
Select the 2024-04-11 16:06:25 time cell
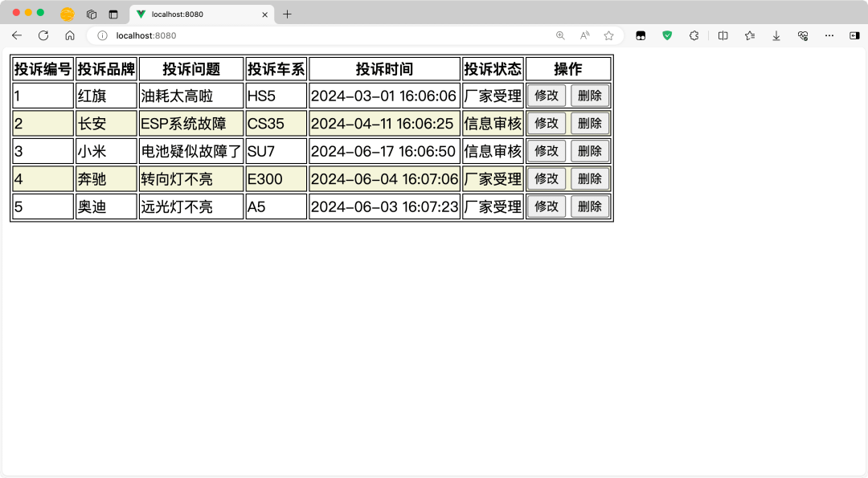click(385, 124)
